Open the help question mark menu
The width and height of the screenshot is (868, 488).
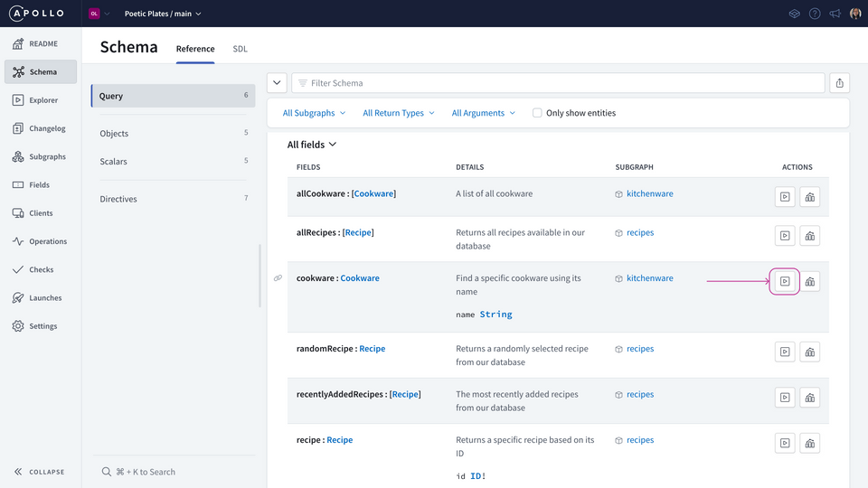(815, 14)
